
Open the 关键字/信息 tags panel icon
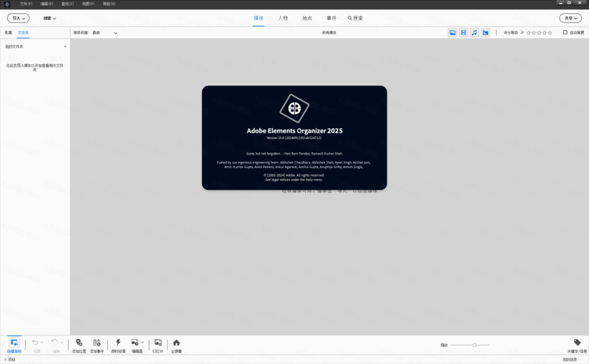coord(577,342)
